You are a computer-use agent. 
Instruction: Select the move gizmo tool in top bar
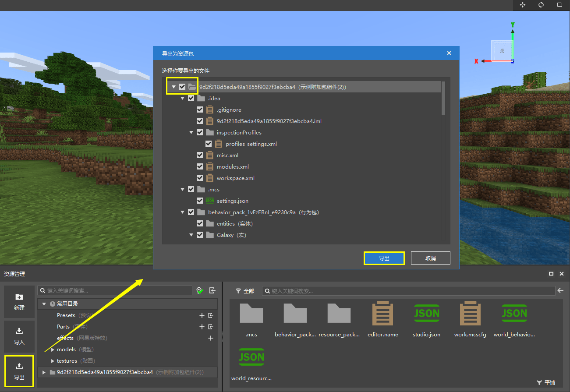pos(523,5)
